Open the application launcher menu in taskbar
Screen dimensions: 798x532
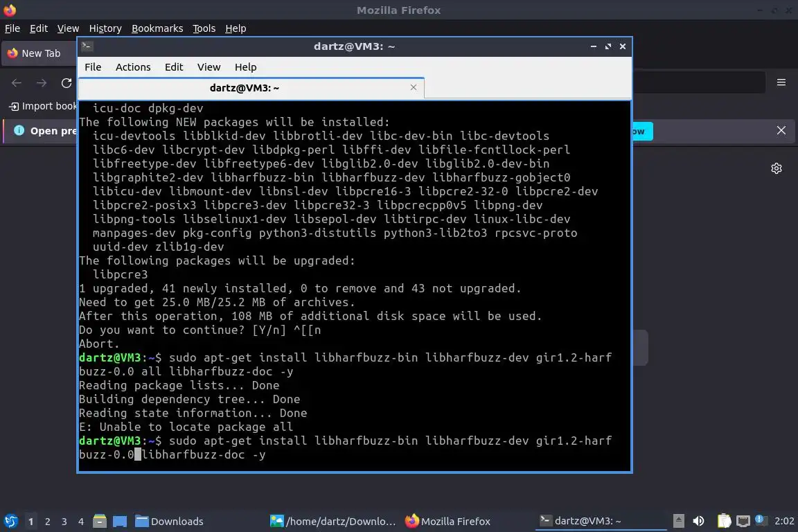pyautogui.click(x=10, y=521)
